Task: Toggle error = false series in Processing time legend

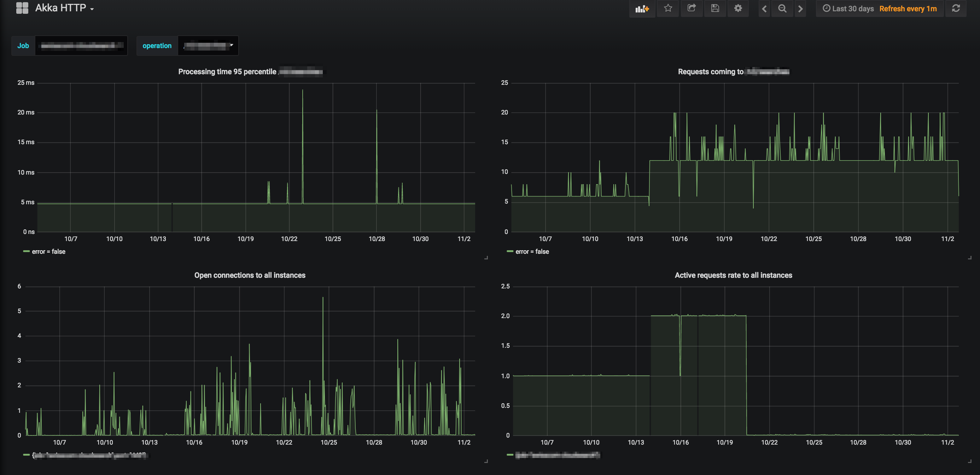Action: pyautogui.click(x=48, y=251)
